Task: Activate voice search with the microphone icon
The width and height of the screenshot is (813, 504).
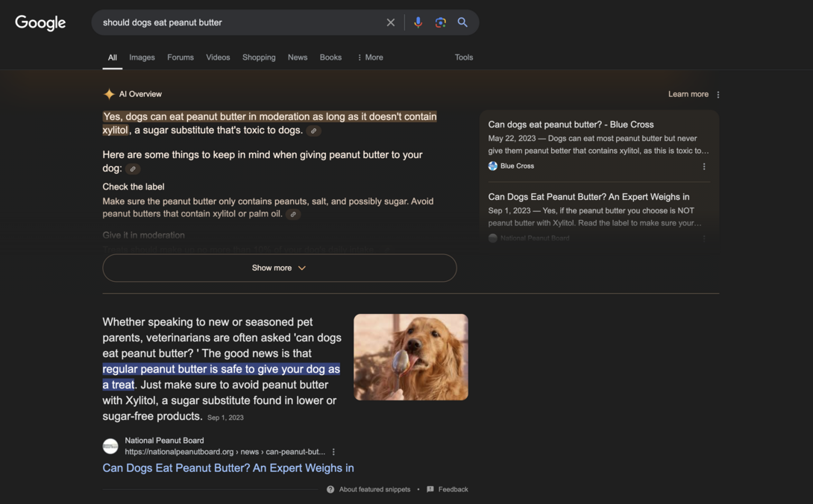Action: click(418, 22)
